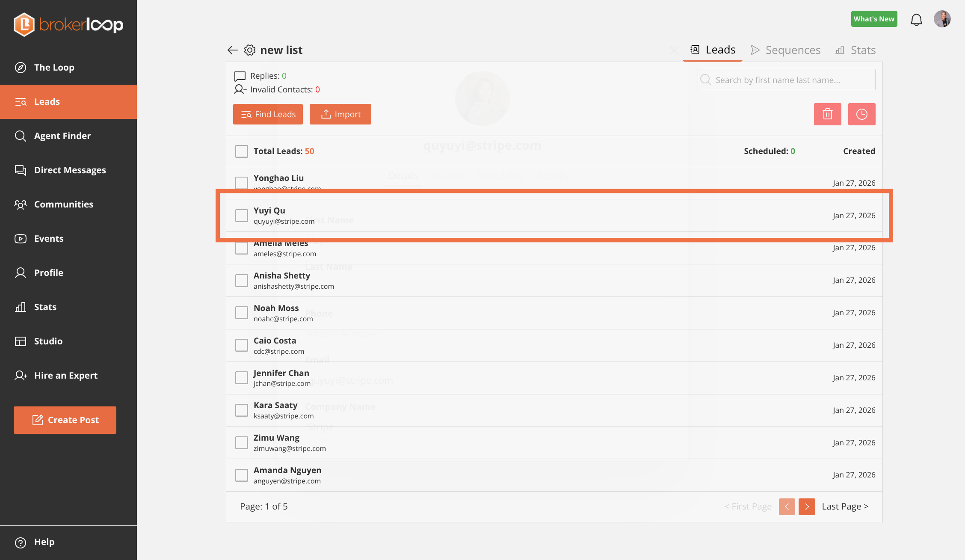Open your profile avatar picture
965x560 pixels.
coord(942,19)
